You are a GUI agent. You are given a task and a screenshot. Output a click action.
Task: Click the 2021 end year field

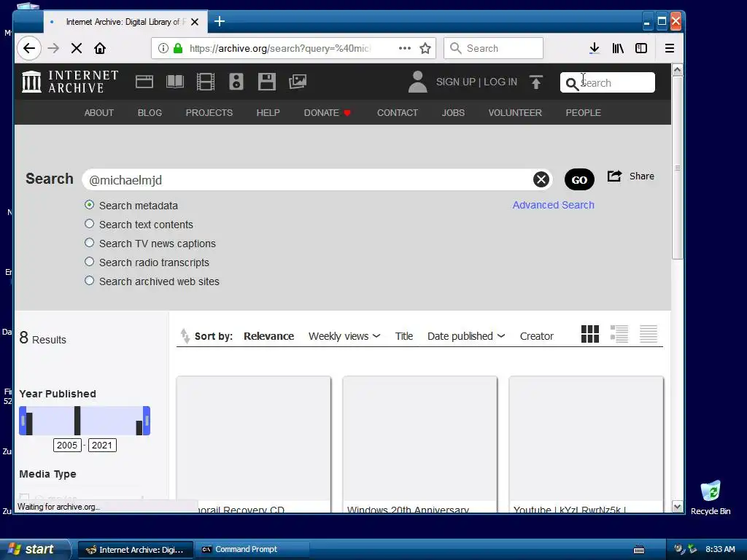coord(102,446)
